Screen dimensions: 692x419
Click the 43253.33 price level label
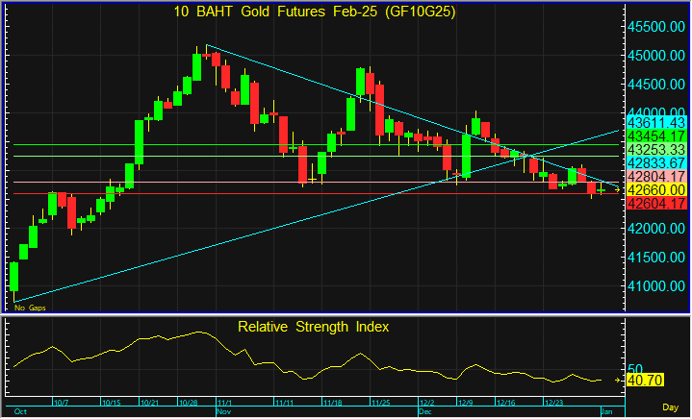pos(655,148)
